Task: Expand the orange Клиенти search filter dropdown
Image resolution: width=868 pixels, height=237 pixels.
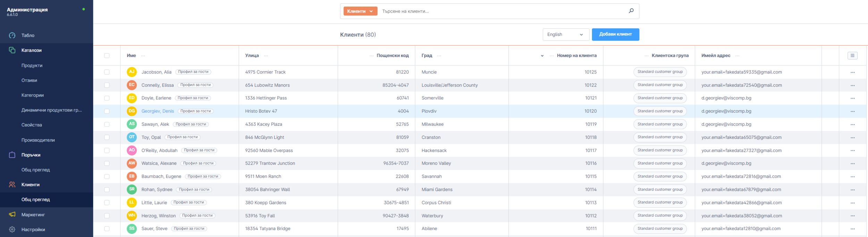Action: [x=360, y=11]
